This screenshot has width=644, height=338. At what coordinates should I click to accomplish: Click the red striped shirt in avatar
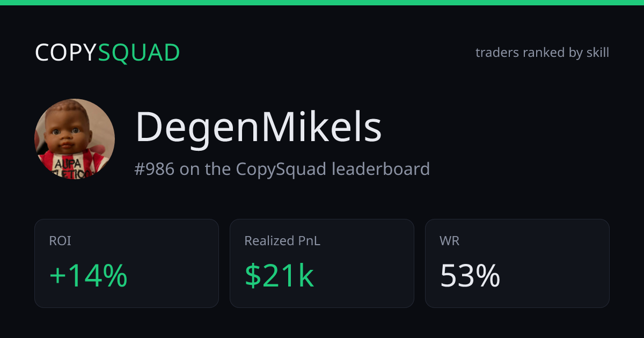[x=72, y=165]
